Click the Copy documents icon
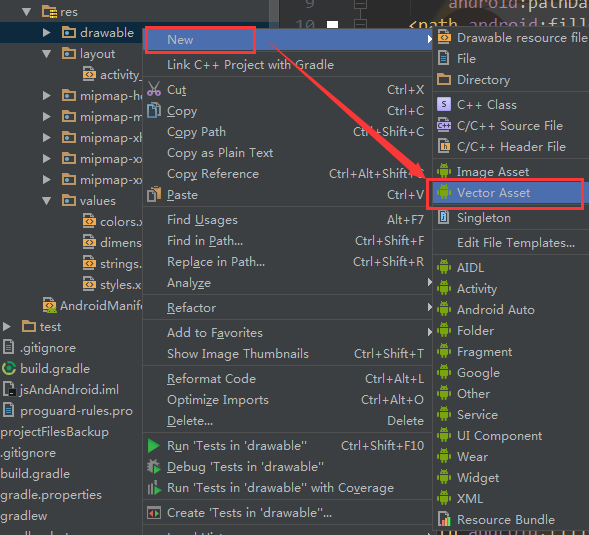 pyautogui.click(x=154, y=110)
